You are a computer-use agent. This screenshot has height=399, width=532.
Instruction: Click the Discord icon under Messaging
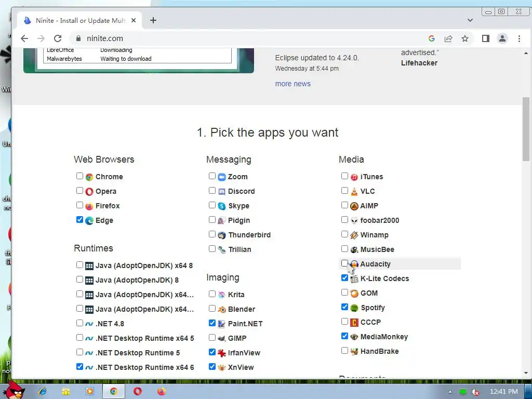tap(221, 191)
